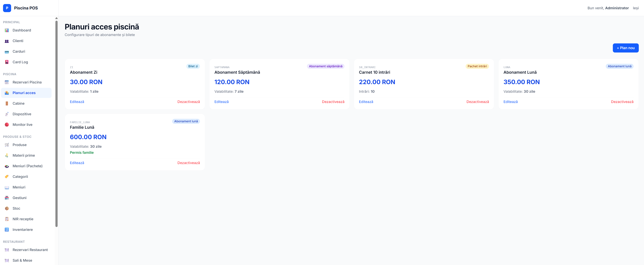Click the Administrator username in header
The height and width of the screenshot is (265, 644).
[x=617, y=8]
